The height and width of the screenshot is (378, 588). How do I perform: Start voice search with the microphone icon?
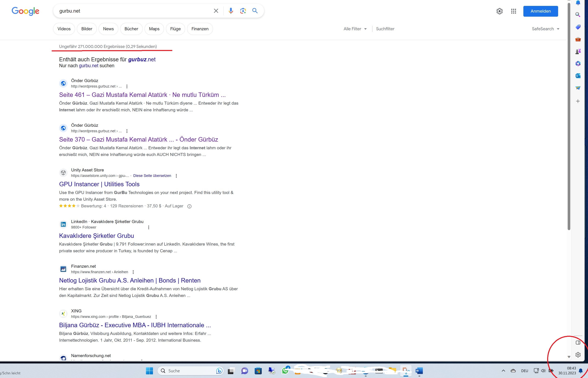231,11
